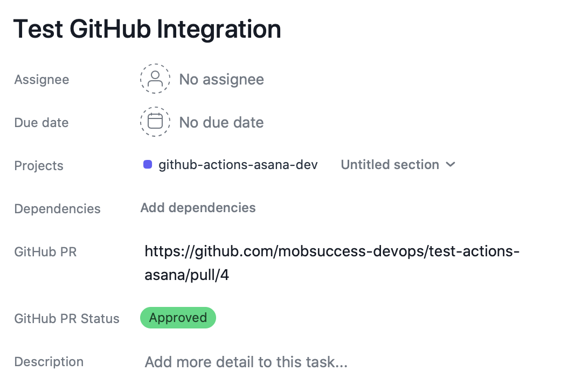Click the Assignee field label
Screen dimensions: 582x392
coord(41,80)
